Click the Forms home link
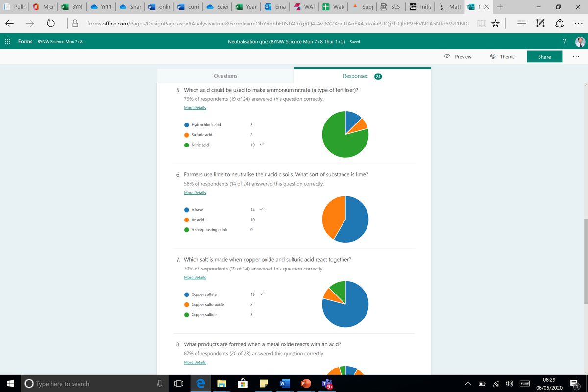This screenshot has width=588, height=392. point(25,42)
